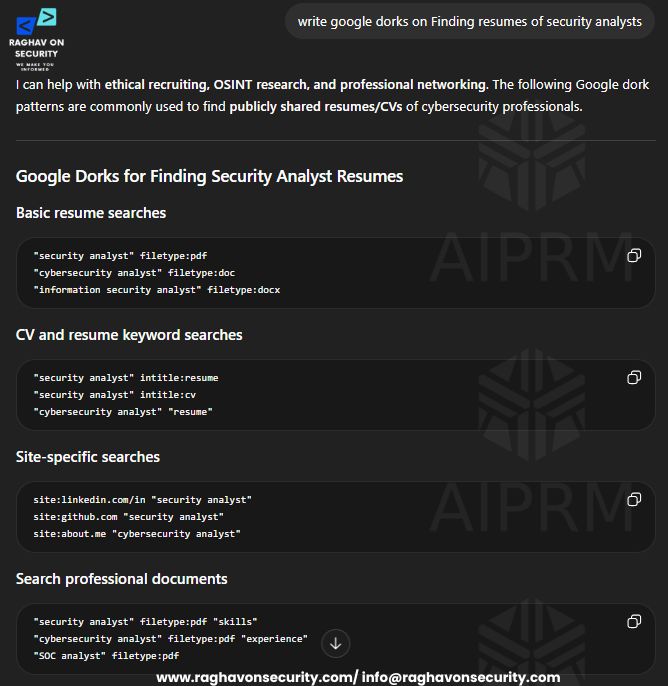Viewport: 668px width, 686px height.
Task: Click the scroll-to-bottom arrow button
Action: 336,644
